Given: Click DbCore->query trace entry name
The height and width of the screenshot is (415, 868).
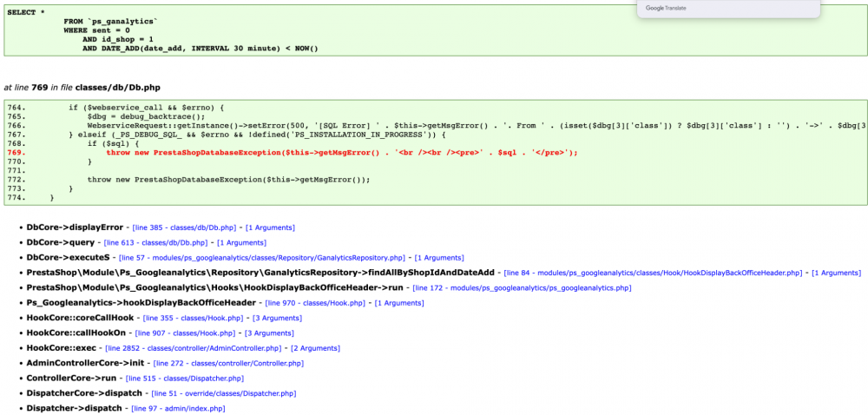Looking at the screenshot, I should pos(61,242).
